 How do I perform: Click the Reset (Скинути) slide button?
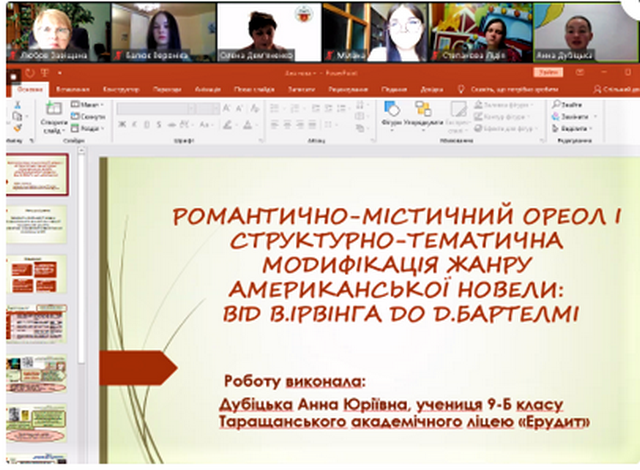point(88,116)
